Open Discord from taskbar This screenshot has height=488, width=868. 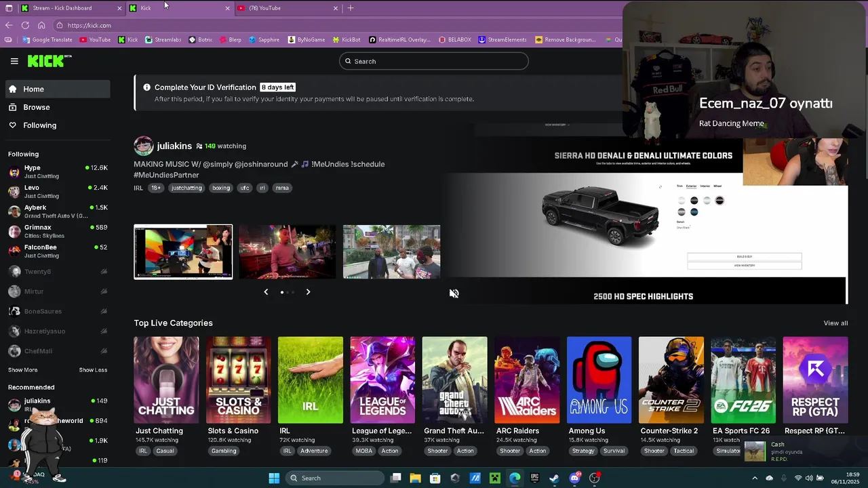coord(575,478)
